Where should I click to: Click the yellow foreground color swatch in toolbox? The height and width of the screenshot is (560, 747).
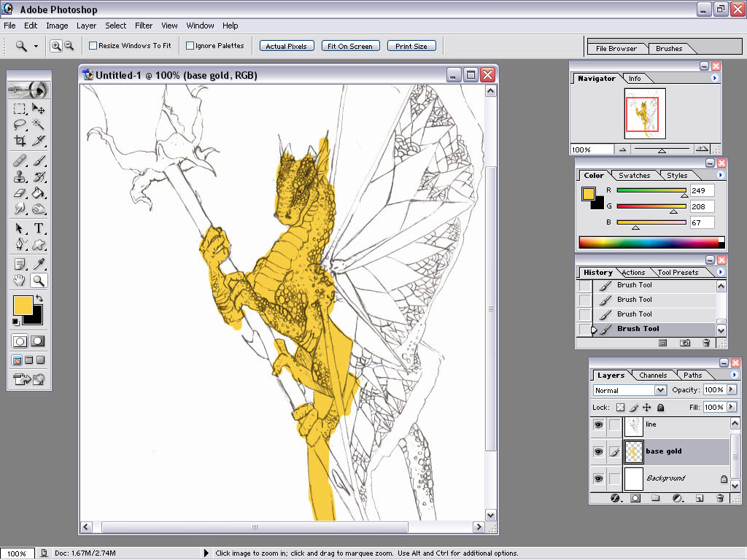point(22,305)
